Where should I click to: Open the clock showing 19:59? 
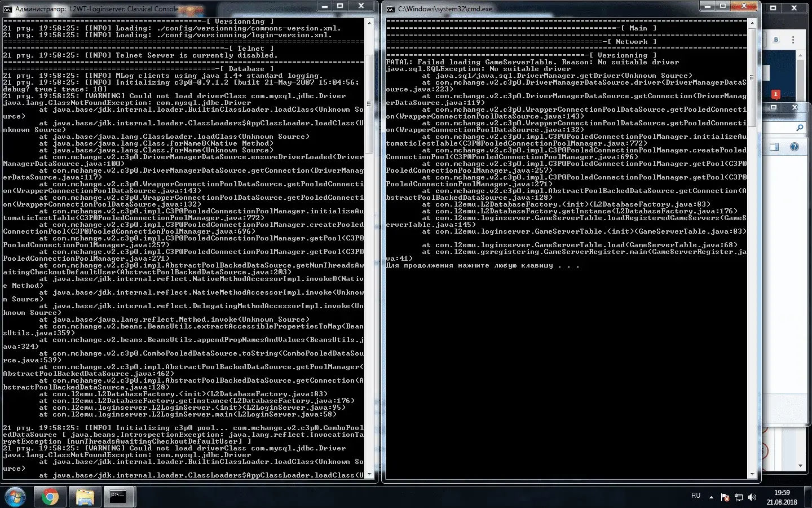tap(782, 497)
